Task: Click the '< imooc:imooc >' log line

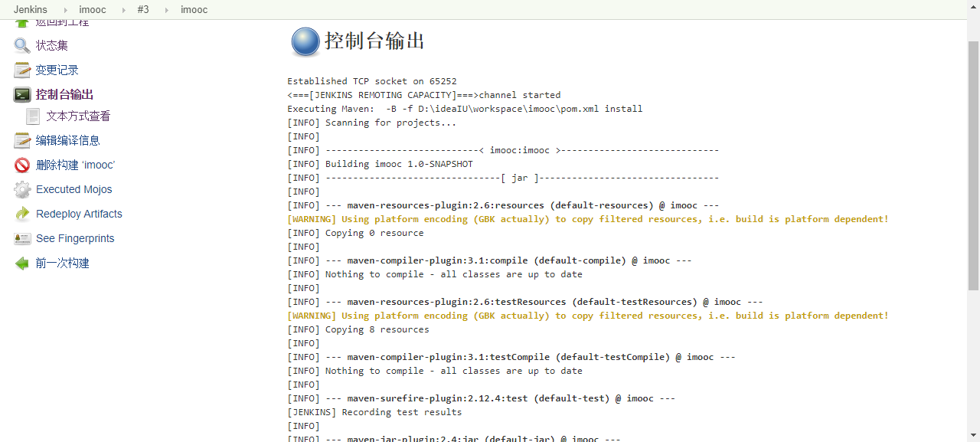Action: [x=503, y=150]
